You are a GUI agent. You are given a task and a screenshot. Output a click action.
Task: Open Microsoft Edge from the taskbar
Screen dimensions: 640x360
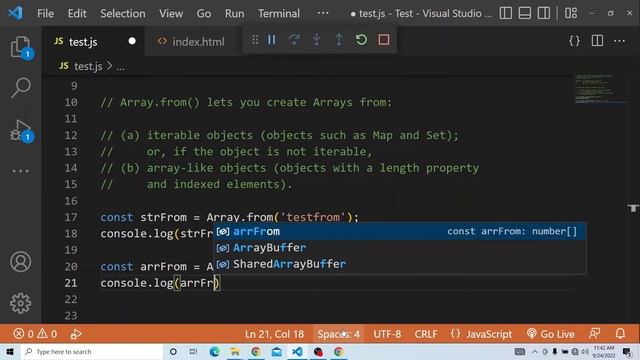click(215, 351)
